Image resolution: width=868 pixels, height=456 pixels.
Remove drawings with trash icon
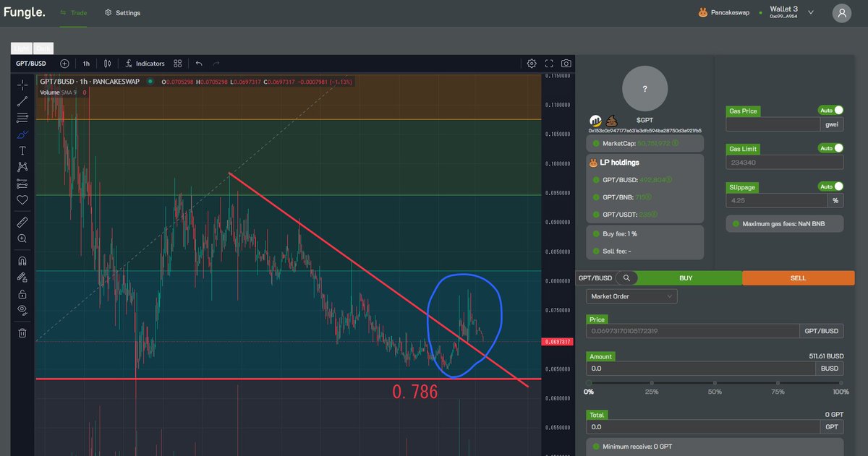(22, 333)
